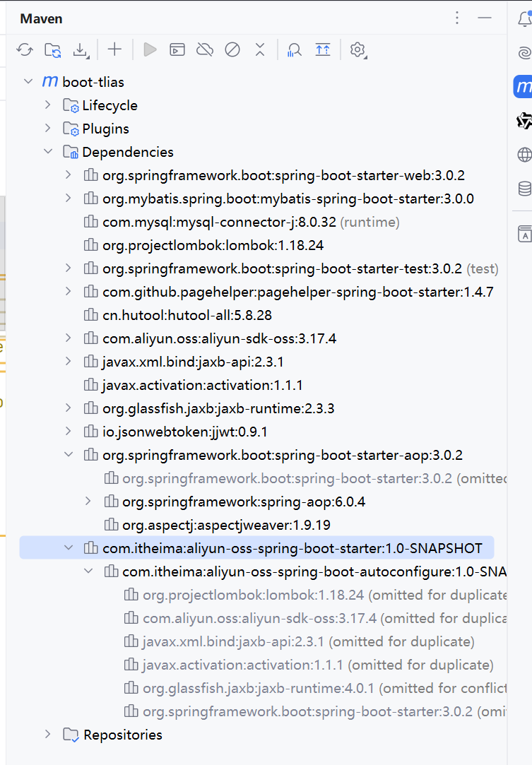The height and width of the screenshot is (765, 532).
Task: Select omitted javax.xml.bind:jaxb-api:2.3.1 duplicate
Action: pyautogui.click(x=309, y=641)
